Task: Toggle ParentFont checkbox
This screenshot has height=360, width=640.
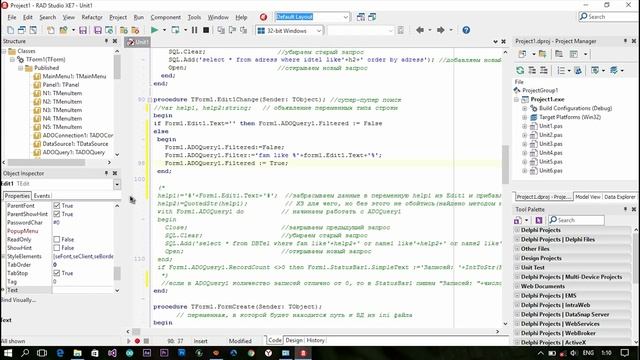Action: [x=57, y=205]
